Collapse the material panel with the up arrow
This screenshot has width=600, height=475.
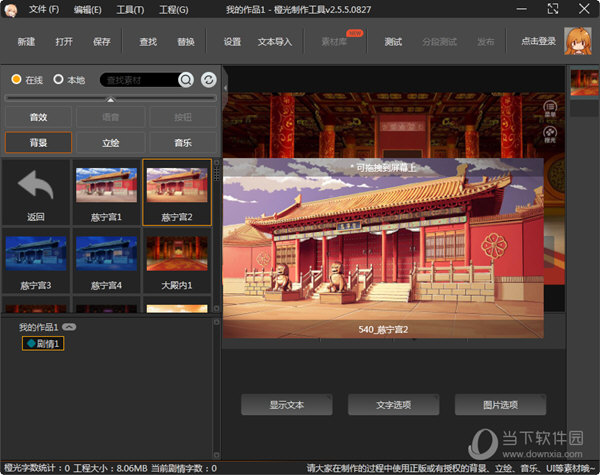(x=110, y=99)
